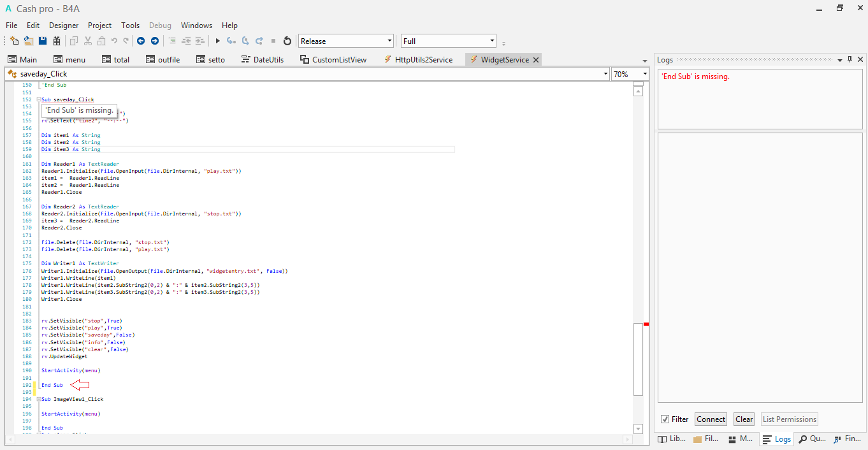Click the Run (play) icon in toolbar
Viewport: 868px width, 450px height.
coord(217,41)
